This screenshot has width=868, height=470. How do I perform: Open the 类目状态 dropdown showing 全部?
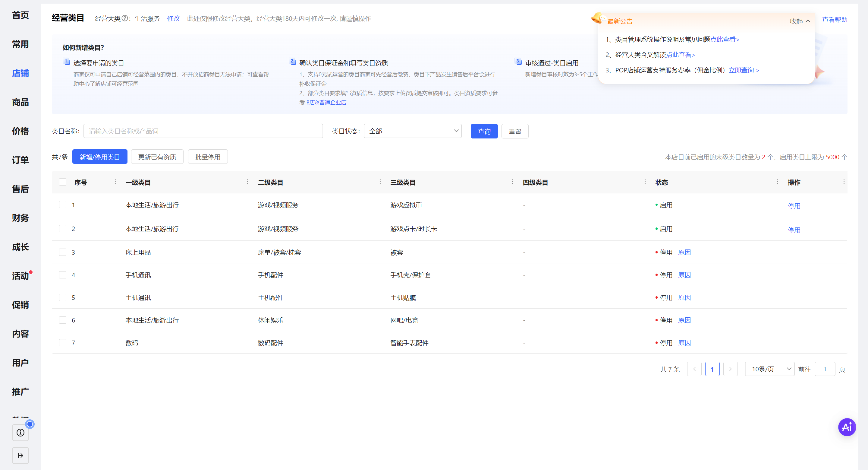coord(412,131)
